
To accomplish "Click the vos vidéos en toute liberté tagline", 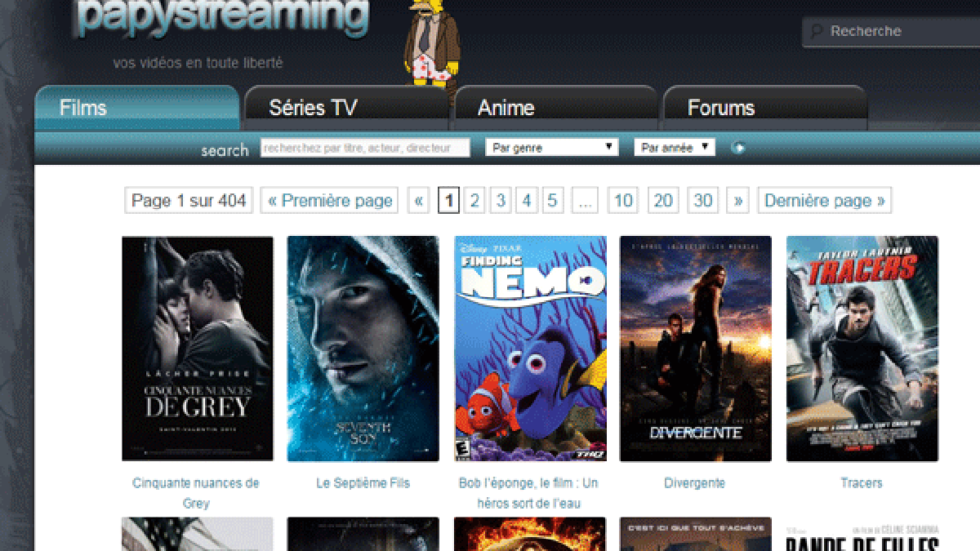I will [x=198, y=63].
